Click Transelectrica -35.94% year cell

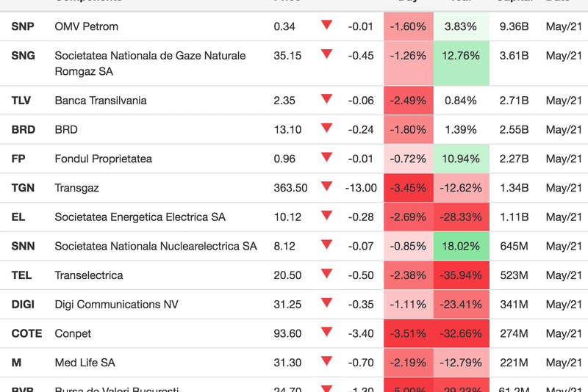click(461, 275)
